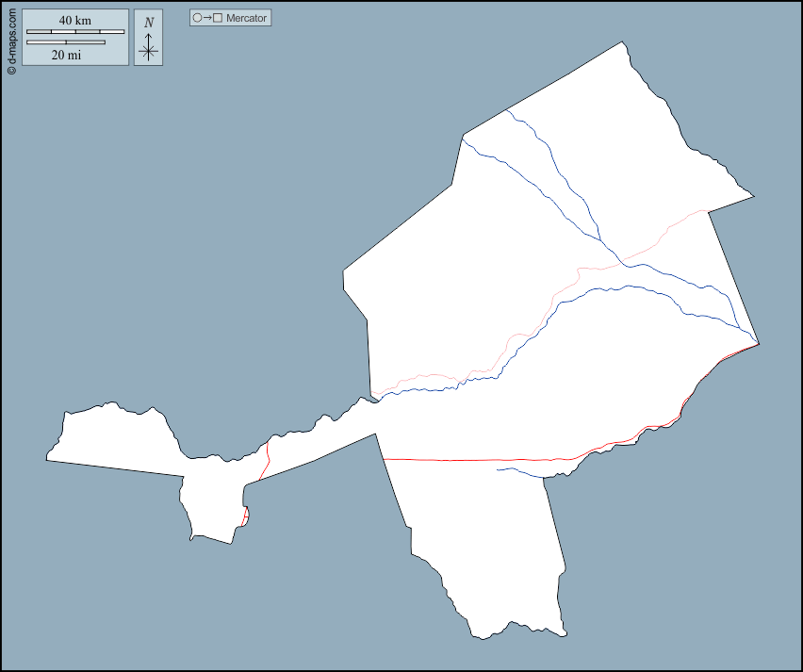Click the arrow between circle and square

[x=207, y=18]
